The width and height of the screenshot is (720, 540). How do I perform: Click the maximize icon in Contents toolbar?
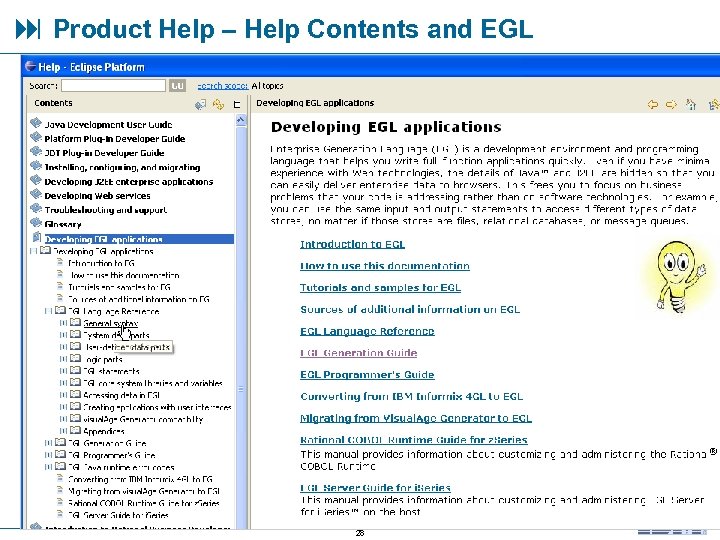click(237, 104)
